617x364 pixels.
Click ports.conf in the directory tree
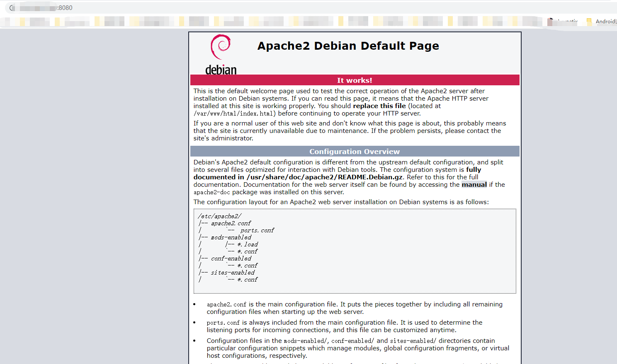pos(257,230)
